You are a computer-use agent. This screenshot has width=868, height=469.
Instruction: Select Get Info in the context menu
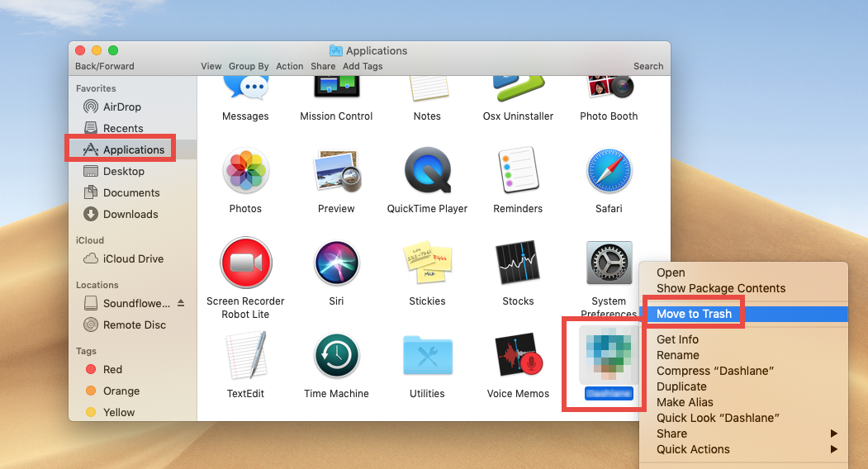tap(677, 339)
